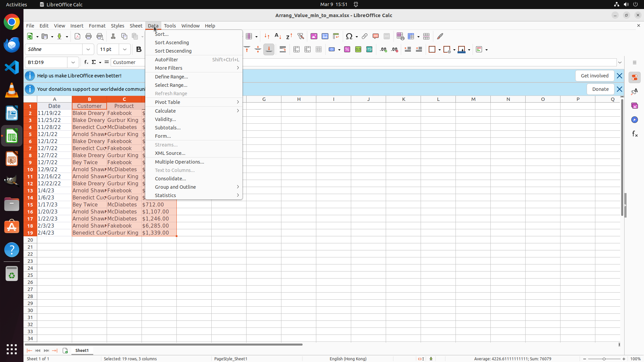The image size is (644, 362).
Task: Toggle Align Bottom for the cells
Action: (269, 50)
